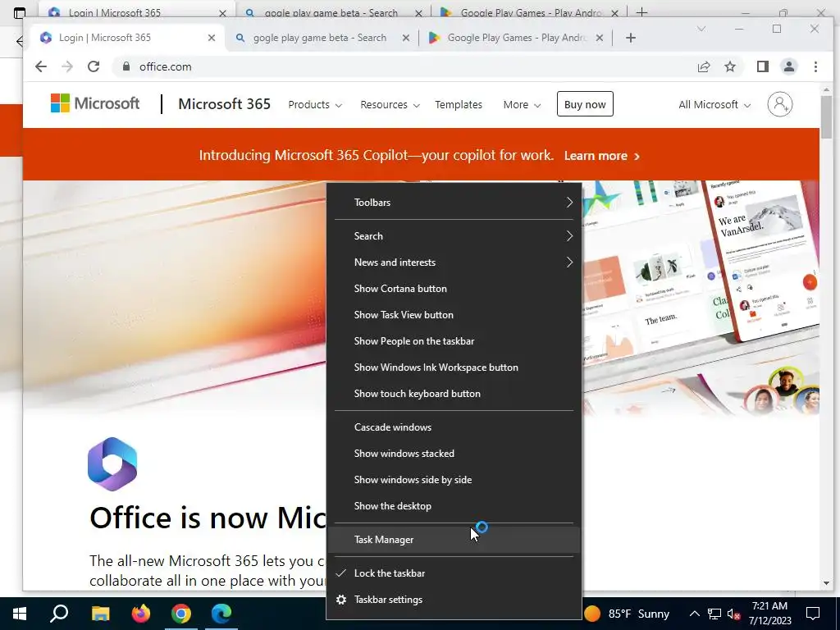Open Microsoft Edge from the taskbar
Screen dimensions: 840x630
221,614
